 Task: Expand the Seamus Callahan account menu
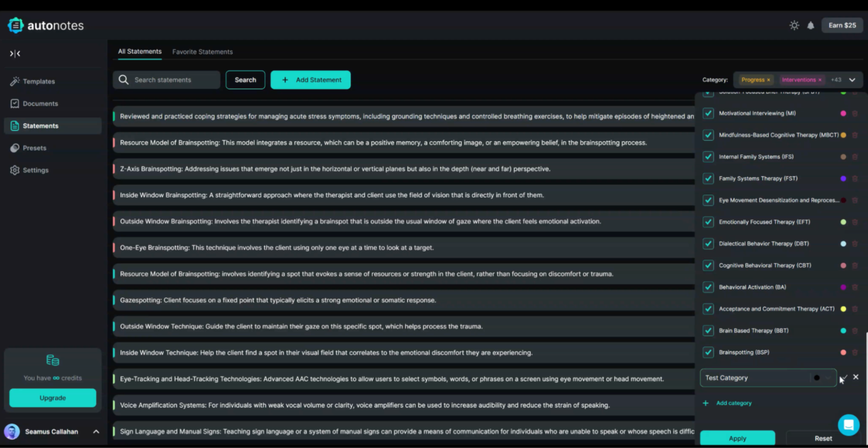tap(96, 432)
